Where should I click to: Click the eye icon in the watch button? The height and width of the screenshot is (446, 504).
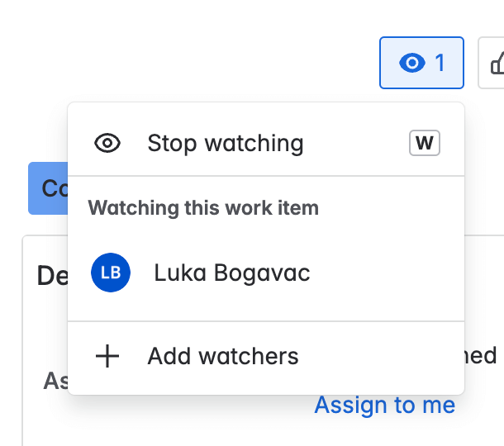coord(411,63)
